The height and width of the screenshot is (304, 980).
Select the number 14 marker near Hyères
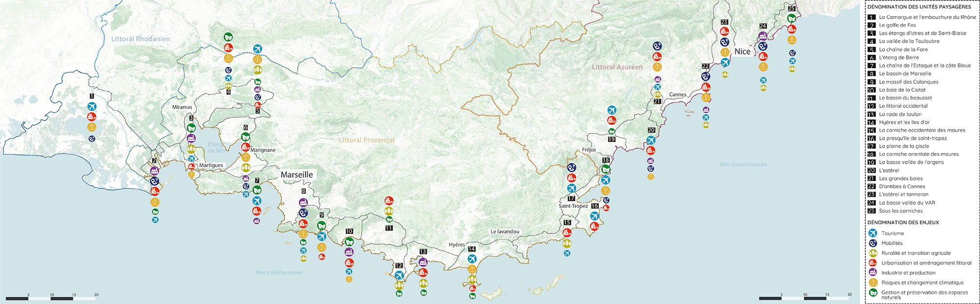472,249
